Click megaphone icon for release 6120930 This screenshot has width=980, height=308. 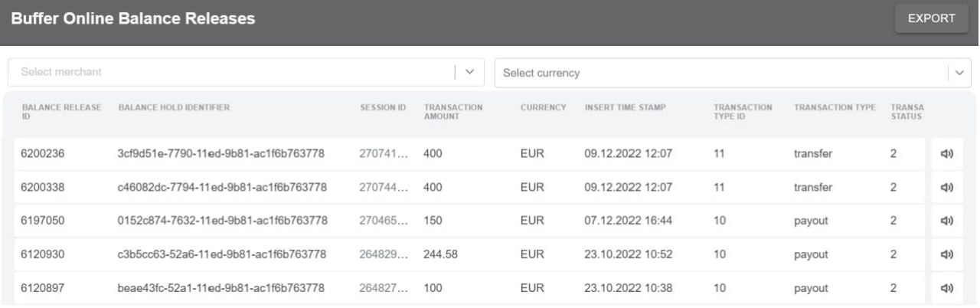[x=946, y=255]
